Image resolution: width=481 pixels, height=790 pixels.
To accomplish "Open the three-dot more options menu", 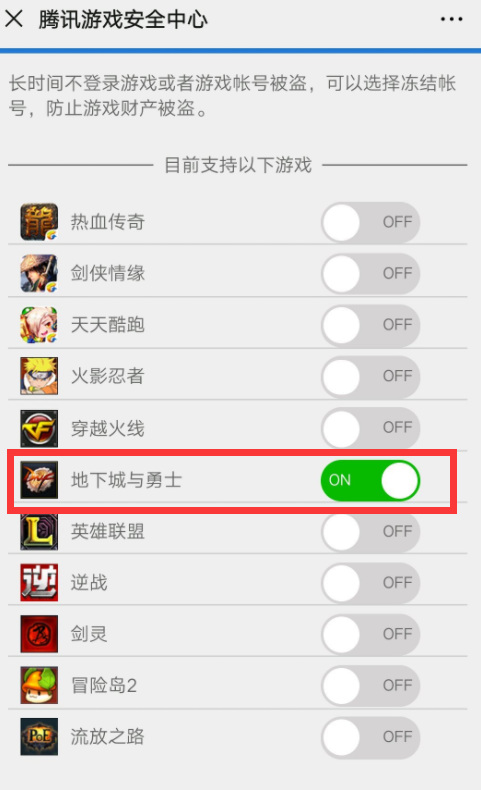I will click(x=451, y=19).
